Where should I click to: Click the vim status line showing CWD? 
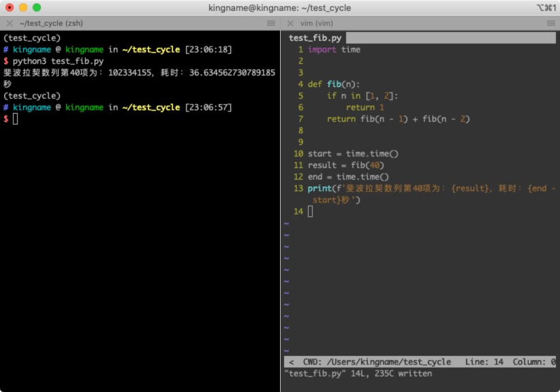coord(420,361)
